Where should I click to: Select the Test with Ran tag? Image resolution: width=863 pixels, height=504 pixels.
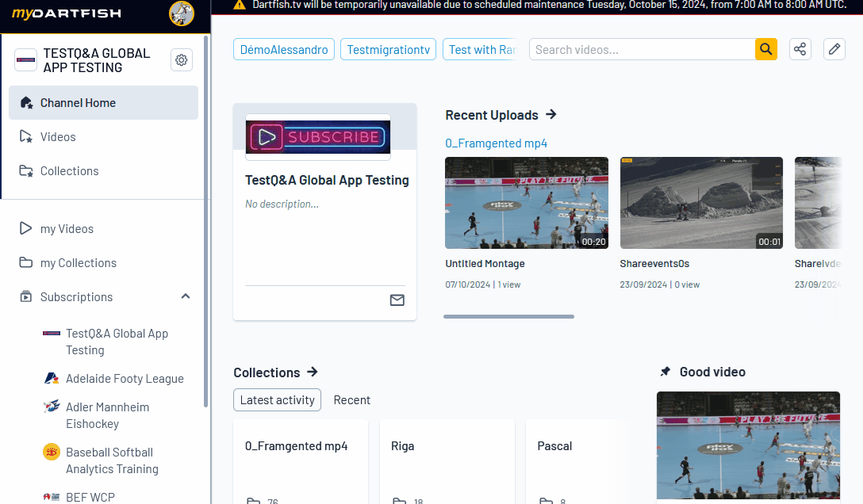pos(481,49)
